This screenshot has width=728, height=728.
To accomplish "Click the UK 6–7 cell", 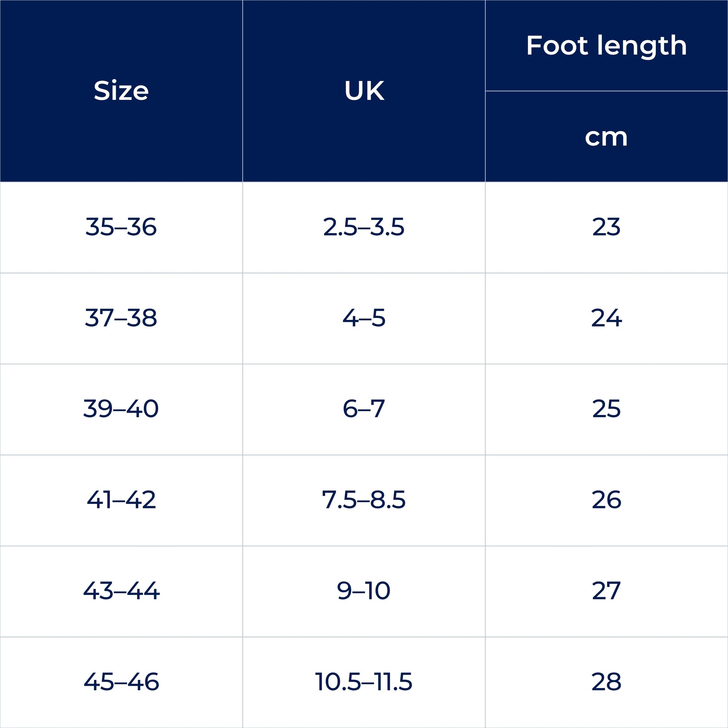I will pyautogui.click(x=364, y=409).
